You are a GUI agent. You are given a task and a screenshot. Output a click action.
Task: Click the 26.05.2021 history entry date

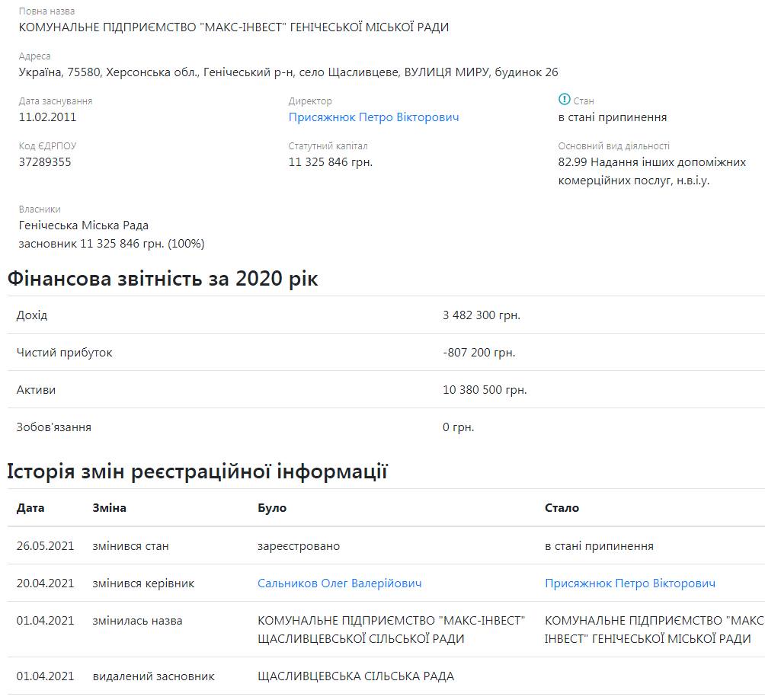pos(45,546)
